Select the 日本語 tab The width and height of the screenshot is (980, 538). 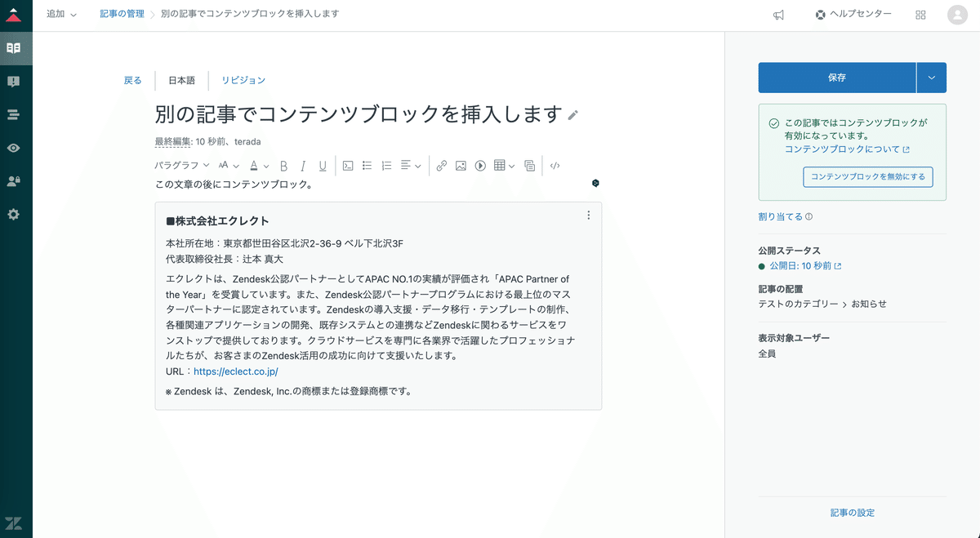coord(181,80)
